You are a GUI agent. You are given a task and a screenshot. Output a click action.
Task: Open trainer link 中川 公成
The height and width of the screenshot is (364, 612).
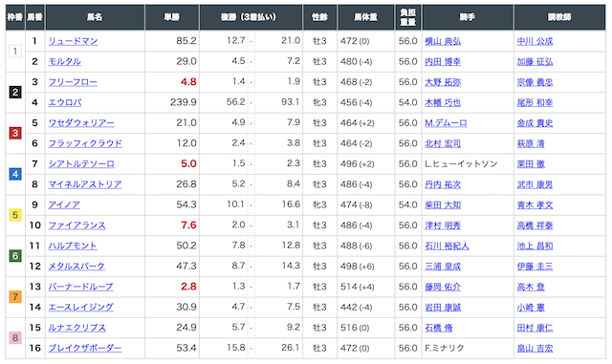[x=535, y=41]
